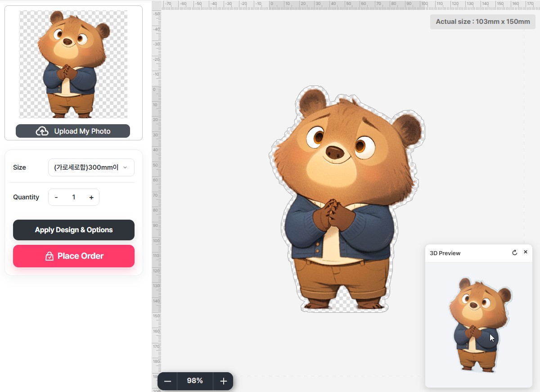540x392 pixels.
Task: Click the Upload My Photo button
Action: [73, 131]
